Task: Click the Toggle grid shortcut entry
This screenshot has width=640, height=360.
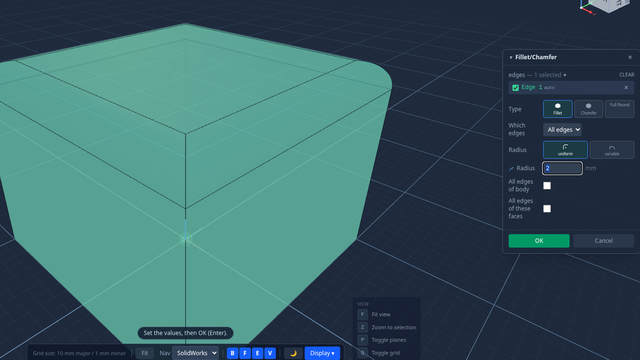Action: (x=387, y=353)
